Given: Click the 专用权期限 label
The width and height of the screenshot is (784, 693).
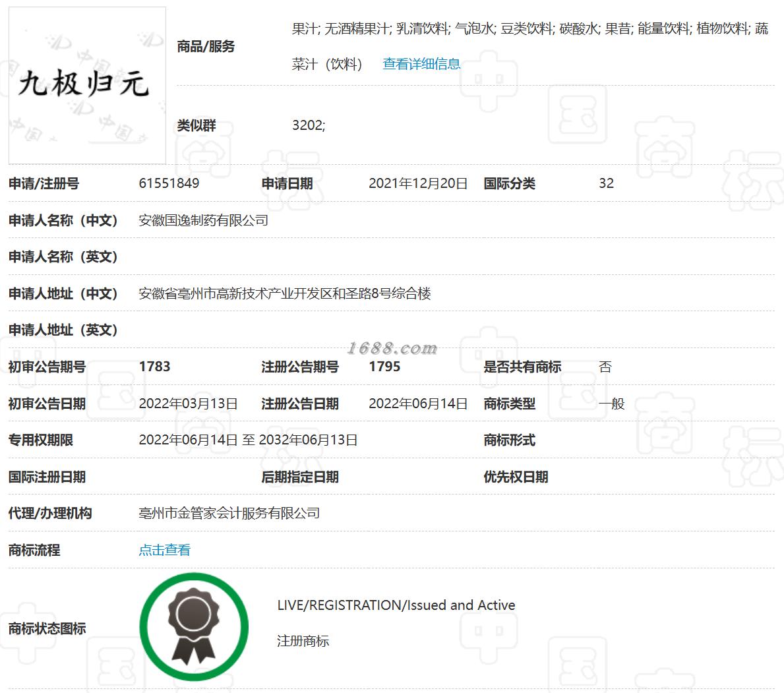Looking at the screenshot, I should [40, 440].
